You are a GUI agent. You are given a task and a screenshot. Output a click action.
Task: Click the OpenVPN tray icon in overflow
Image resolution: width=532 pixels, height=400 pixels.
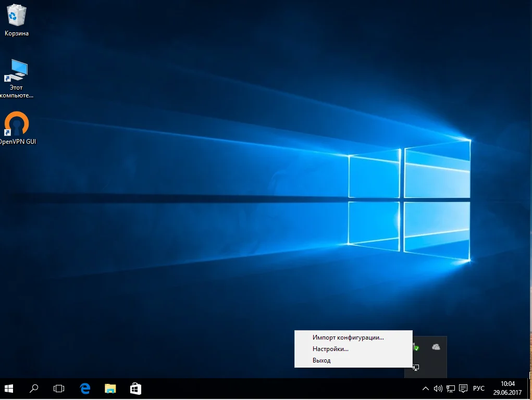[415, 367]
